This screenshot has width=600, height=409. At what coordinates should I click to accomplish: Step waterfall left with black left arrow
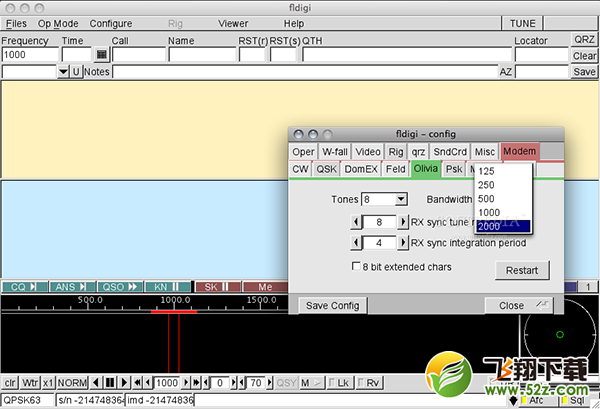(x=96, y=383)
